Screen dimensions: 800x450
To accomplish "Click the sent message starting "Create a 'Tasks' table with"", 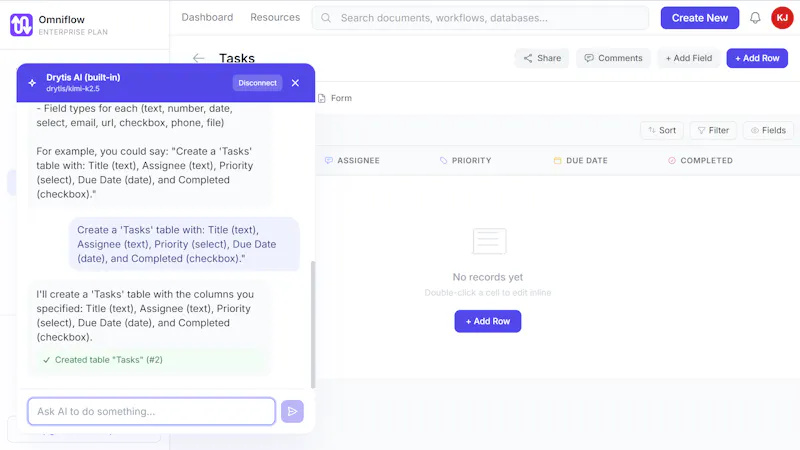I will [184, 244].
